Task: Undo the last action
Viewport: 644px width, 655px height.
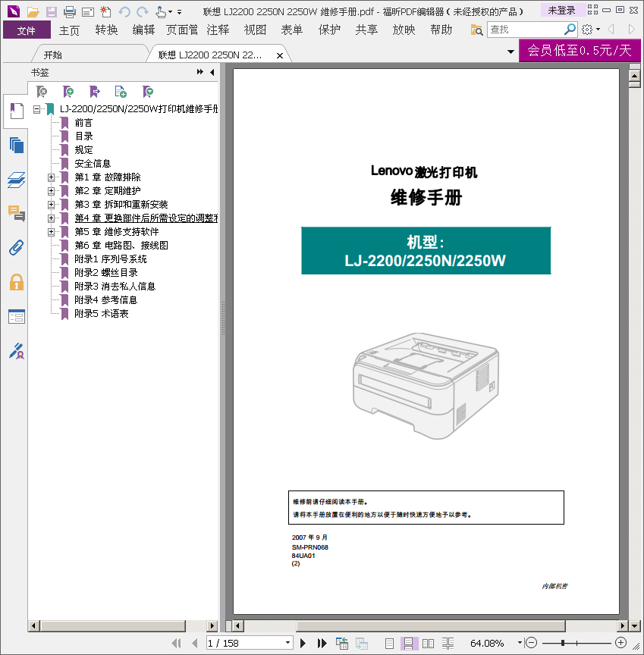Action: pos(124,11)
